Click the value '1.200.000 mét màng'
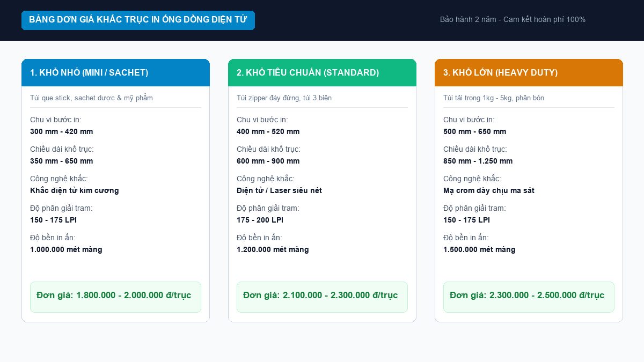 pyautogui.click(x=273, y=249)
